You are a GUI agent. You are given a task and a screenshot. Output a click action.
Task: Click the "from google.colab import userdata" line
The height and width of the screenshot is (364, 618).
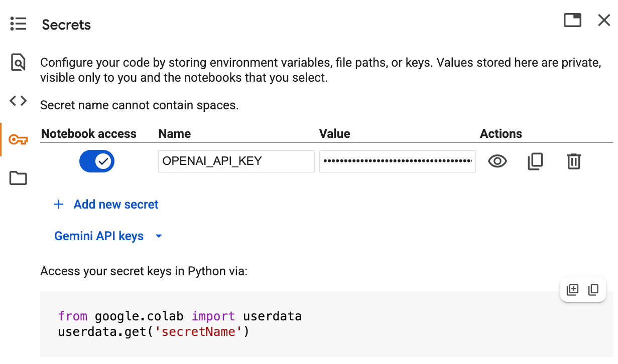180,316
